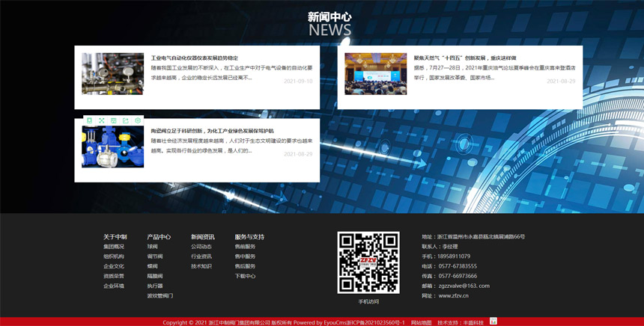Click 网站地图 in the bottom bar

tap(422, 322)
